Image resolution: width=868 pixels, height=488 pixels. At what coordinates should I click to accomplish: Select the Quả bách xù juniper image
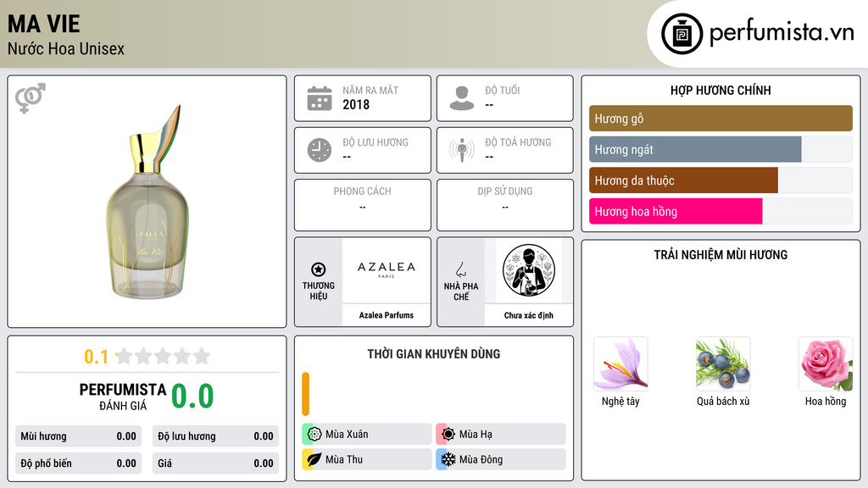click(x=723, y=364)
